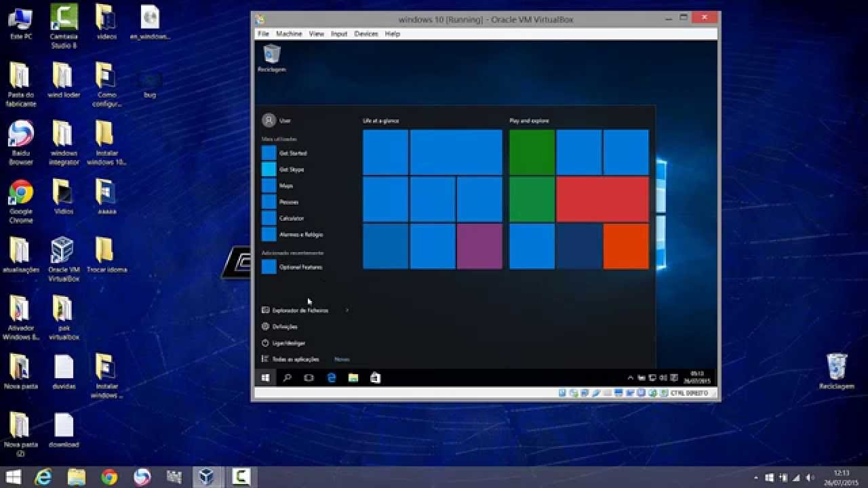This screenshot has width=868, height=488.
Task: Open the wind loder folder
Action: (64, 81)
